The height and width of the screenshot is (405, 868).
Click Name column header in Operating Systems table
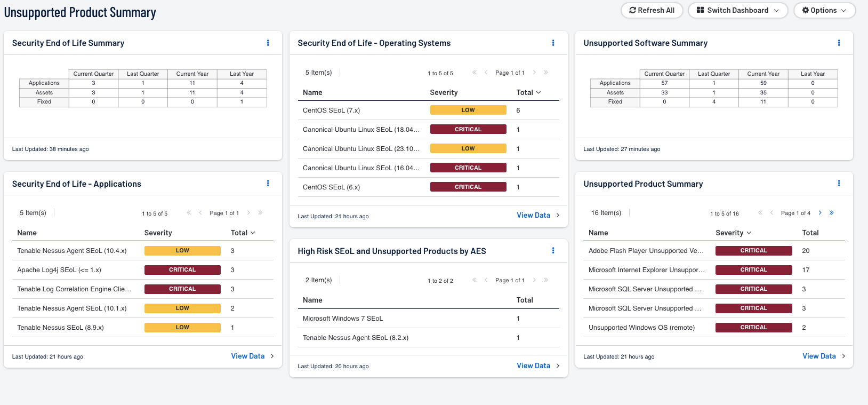(x=312, y=92)
